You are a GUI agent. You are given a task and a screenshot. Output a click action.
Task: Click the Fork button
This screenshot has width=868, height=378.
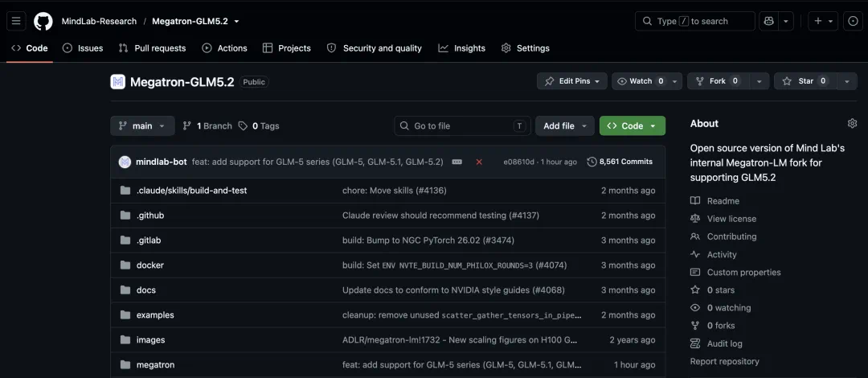coord(718,81)
